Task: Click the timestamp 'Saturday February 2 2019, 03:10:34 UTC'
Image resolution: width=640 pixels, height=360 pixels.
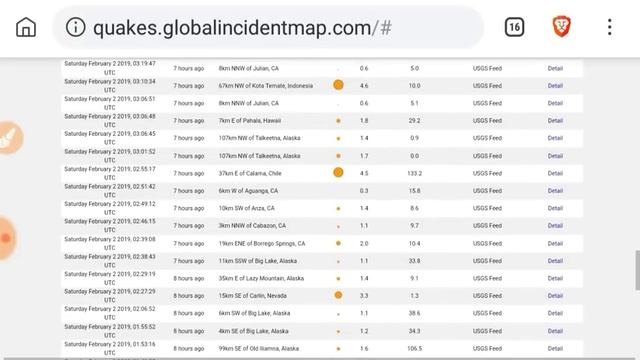Action: (110, 86)
